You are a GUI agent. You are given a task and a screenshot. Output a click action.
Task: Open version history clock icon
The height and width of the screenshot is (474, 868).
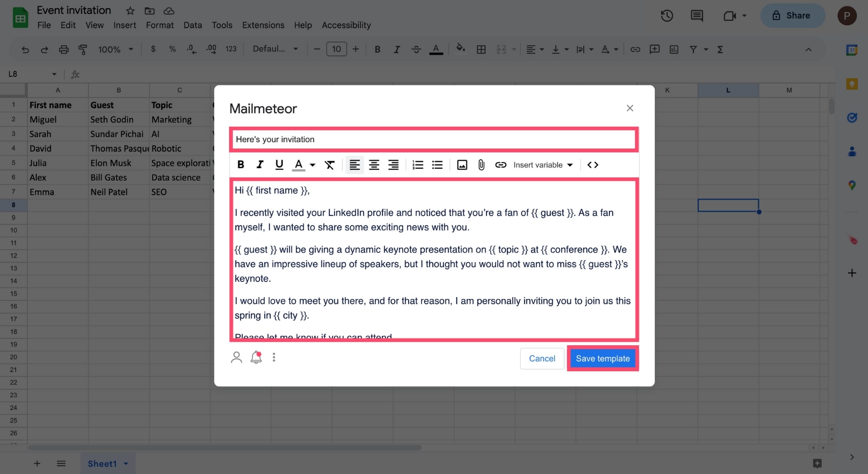coord(667,15)
